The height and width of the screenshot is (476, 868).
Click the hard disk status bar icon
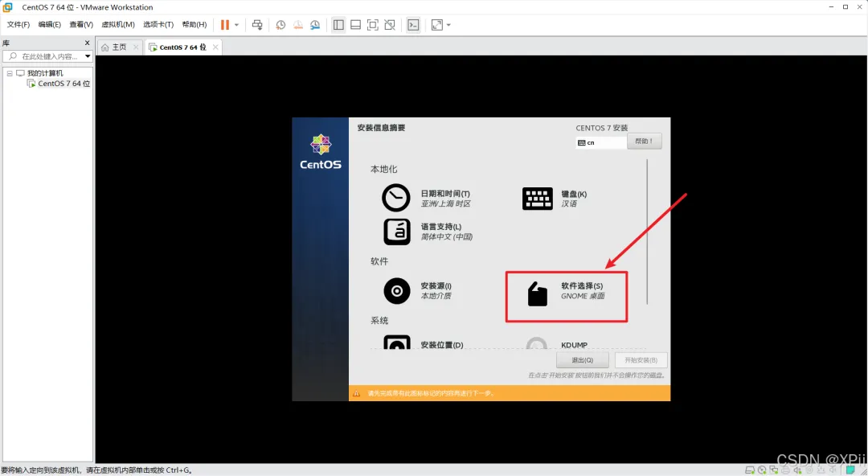(x=750, y=470)
